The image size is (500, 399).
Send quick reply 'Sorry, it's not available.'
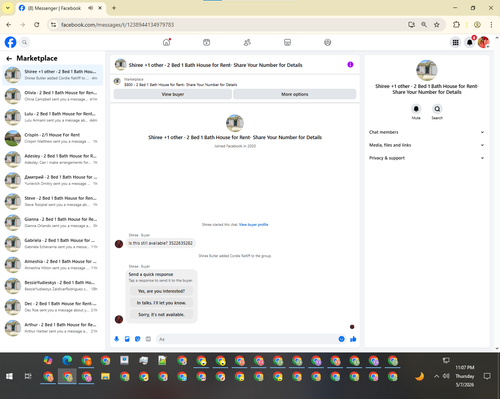(x=161, y=314)
